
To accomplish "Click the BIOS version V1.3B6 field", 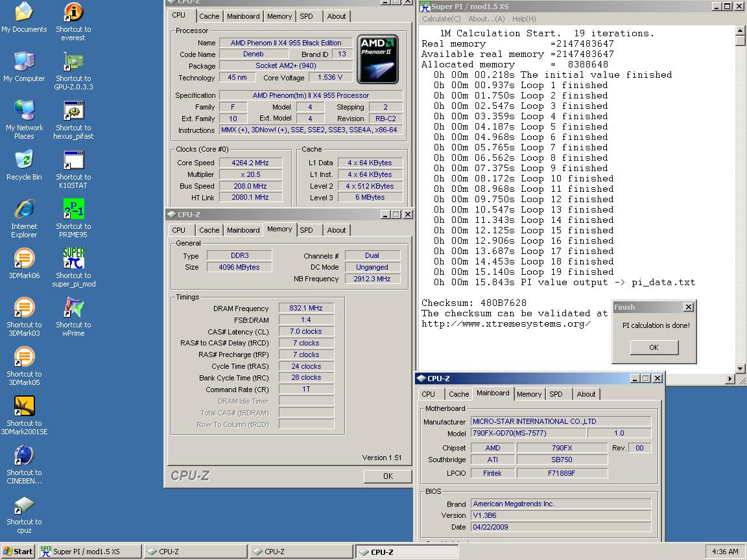I will [561, 515].
